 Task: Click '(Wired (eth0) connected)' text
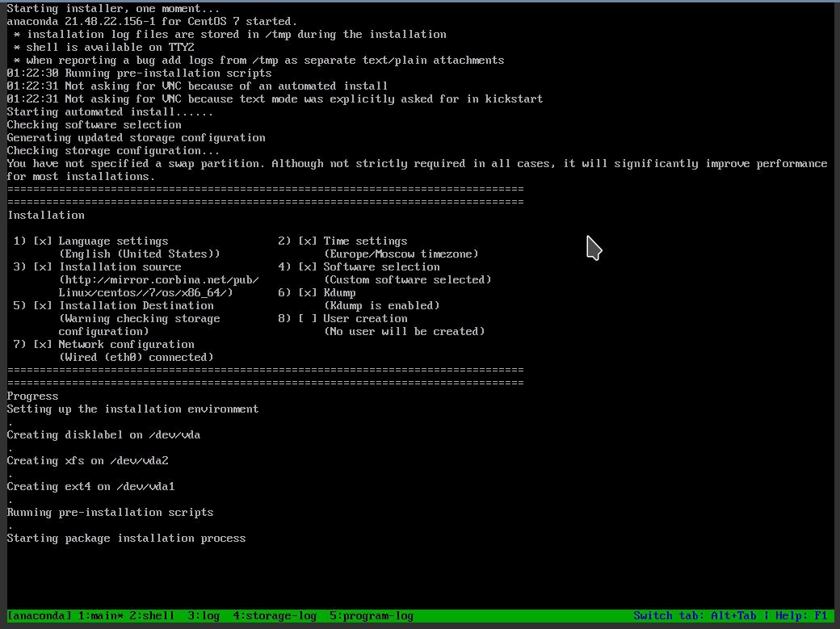pyautogui.click(x=136, y=358)
